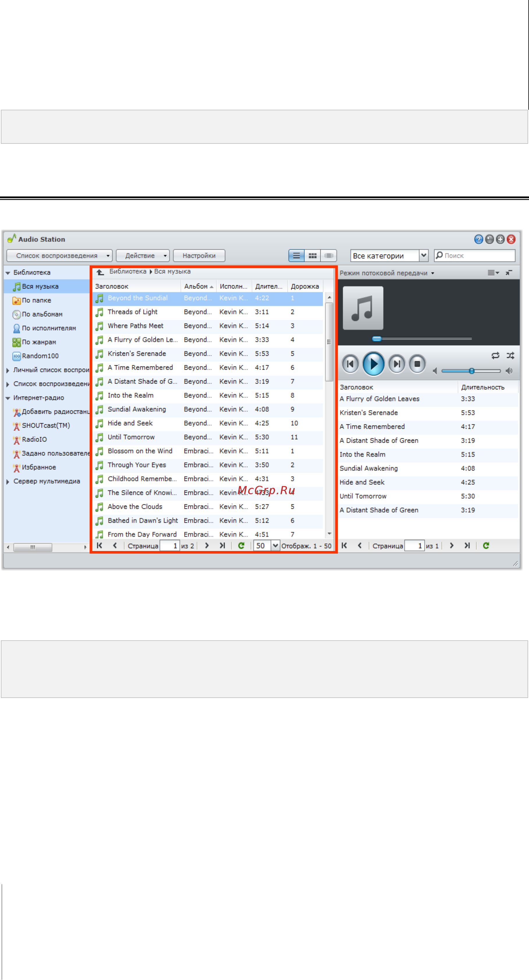529x980 pixels.
Task: Open the Help icon in title bar
Action: tap(478, 239)
